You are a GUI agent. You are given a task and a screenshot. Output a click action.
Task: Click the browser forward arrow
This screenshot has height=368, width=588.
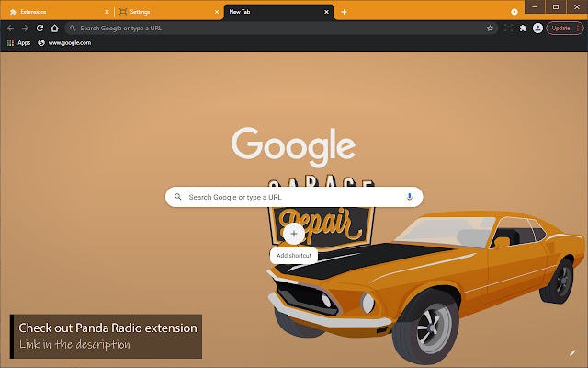point(25,29)
